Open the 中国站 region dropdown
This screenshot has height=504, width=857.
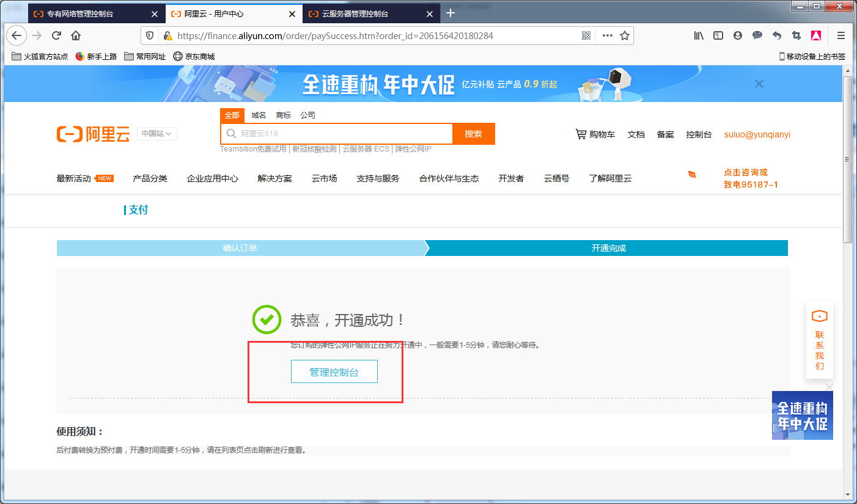(x=156, y=134)
